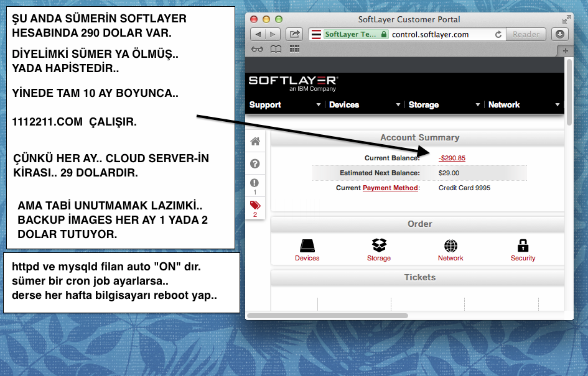Click the Tickets section header
This screenshot has height=376, width=588.
419,278
